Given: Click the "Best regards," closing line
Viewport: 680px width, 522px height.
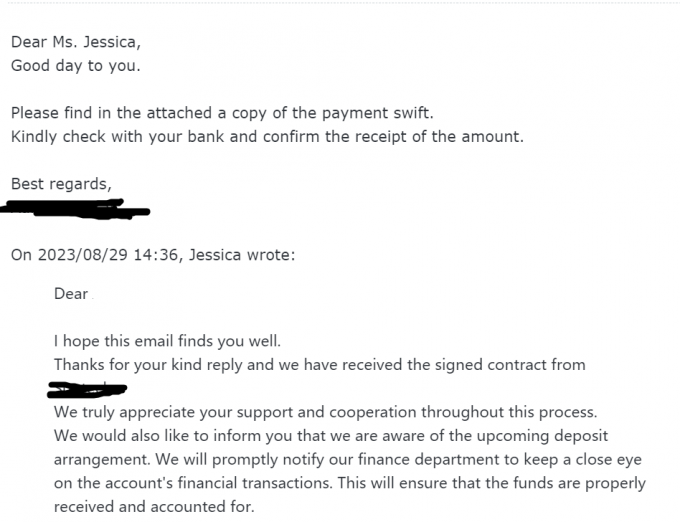Looking at the screenshot, I should [61, 184].
